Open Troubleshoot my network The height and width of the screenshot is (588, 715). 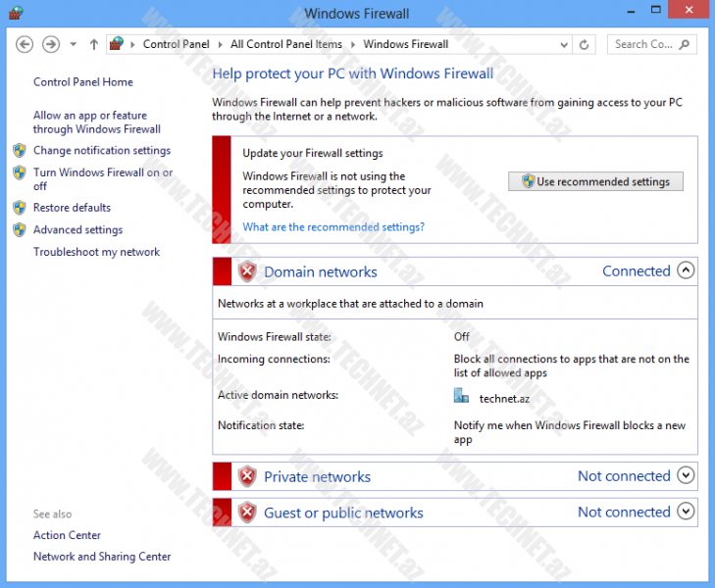pyautogui.click(x=96, y=252)
